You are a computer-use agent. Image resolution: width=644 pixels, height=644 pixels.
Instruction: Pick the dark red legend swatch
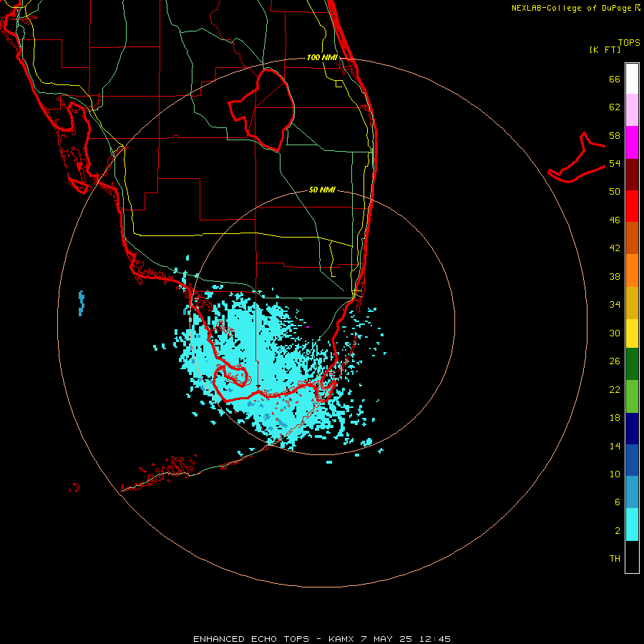coord(632,174)
